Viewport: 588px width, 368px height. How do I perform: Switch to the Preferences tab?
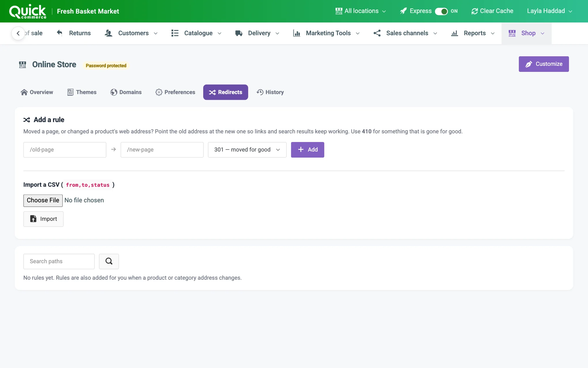pos(175,92)
